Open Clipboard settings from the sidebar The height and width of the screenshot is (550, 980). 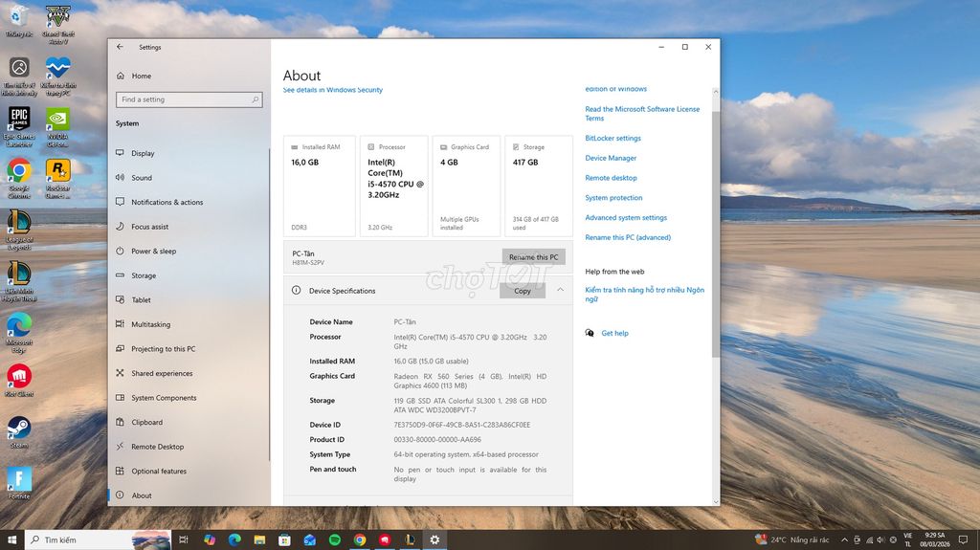point(146,422)
